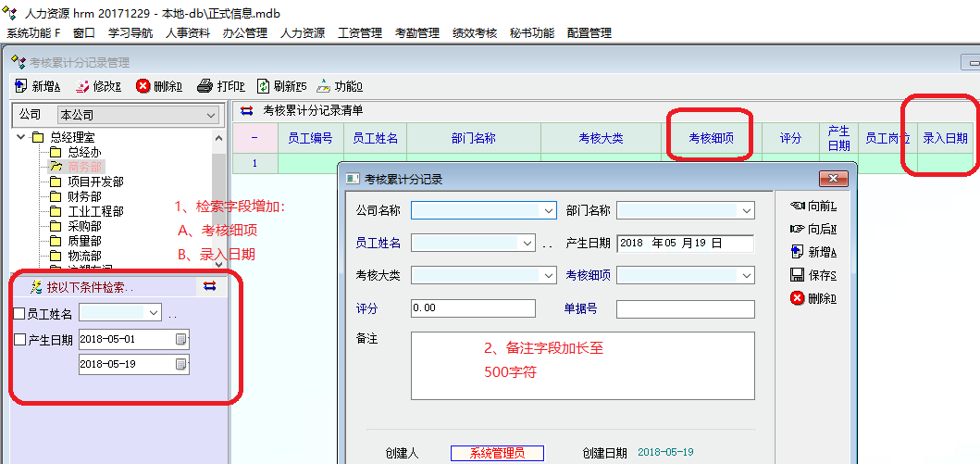Enable the 员工姓名 search checkbox
This screenshot has height=464, width=980.
pyautogui.click(x=19, y=314)
